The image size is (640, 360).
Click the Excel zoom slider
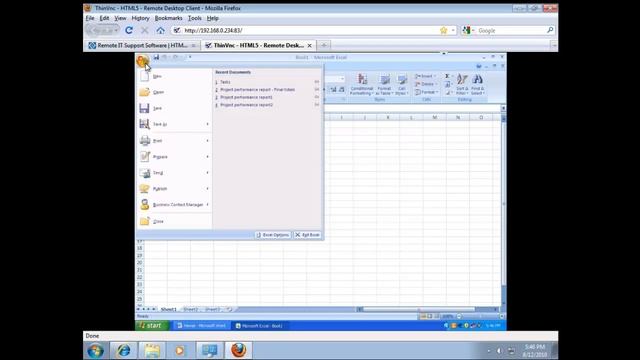[480, 316]
